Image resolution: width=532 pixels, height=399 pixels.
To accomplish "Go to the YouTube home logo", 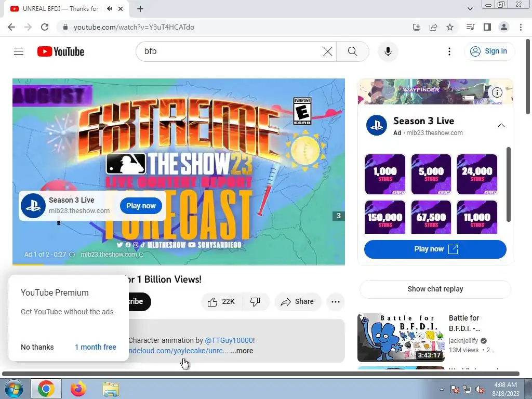I will (x=61, y=51).
